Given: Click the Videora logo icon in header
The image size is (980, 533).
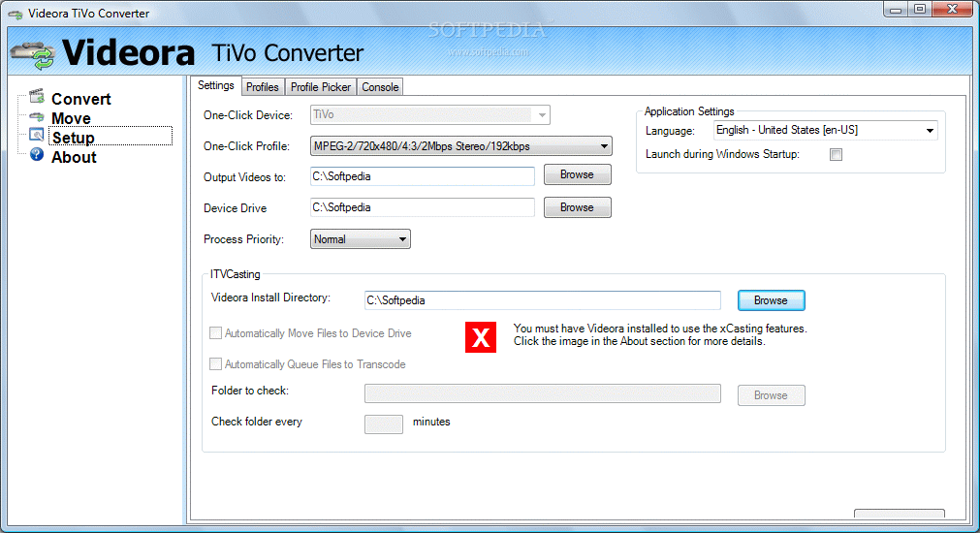Looking at the screenshot, I should (x=33, y=55).
